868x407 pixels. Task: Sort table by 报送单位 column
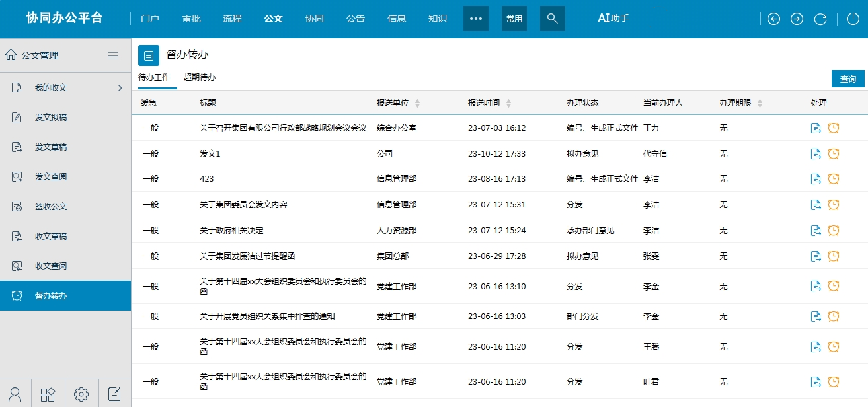click(x=417, y=104)
